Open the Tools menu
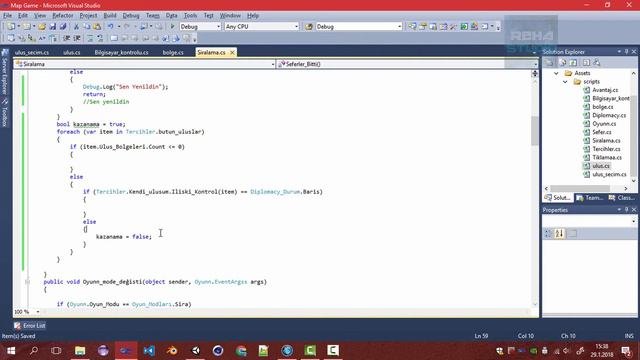Image resolution: width=640 pixels, height=360 pixels. point(190,16)
